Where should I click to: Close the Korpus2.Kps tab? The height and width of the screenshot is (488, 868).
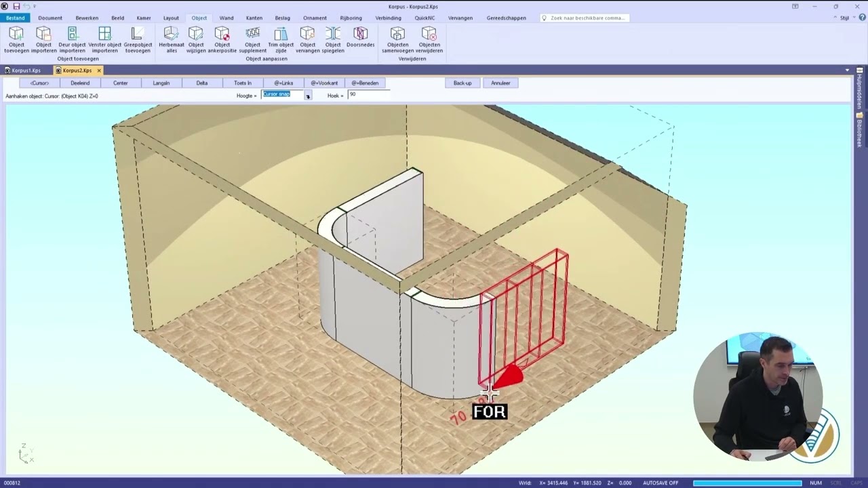coord(99,70)
